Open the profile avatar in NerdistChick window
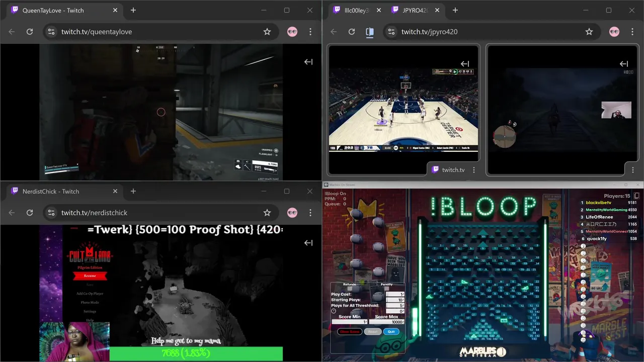Image resolution: width=644 pixels, height=362 pixels. [292, 213]
